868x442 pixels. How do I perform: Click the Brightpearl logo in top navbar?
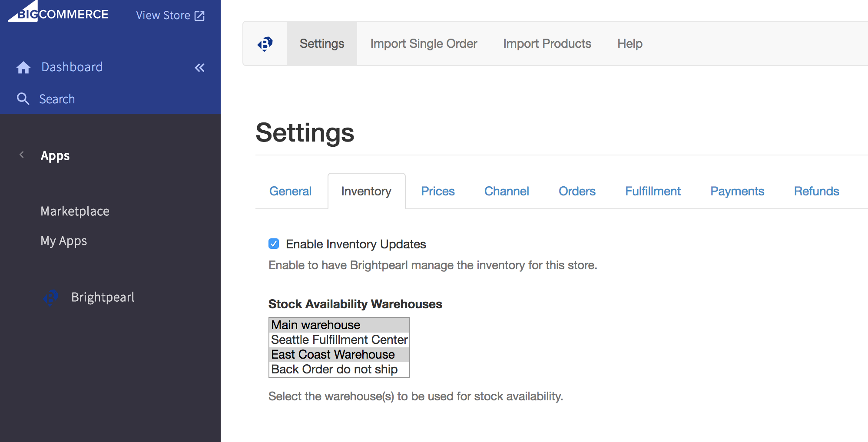[x=265, y=44]
